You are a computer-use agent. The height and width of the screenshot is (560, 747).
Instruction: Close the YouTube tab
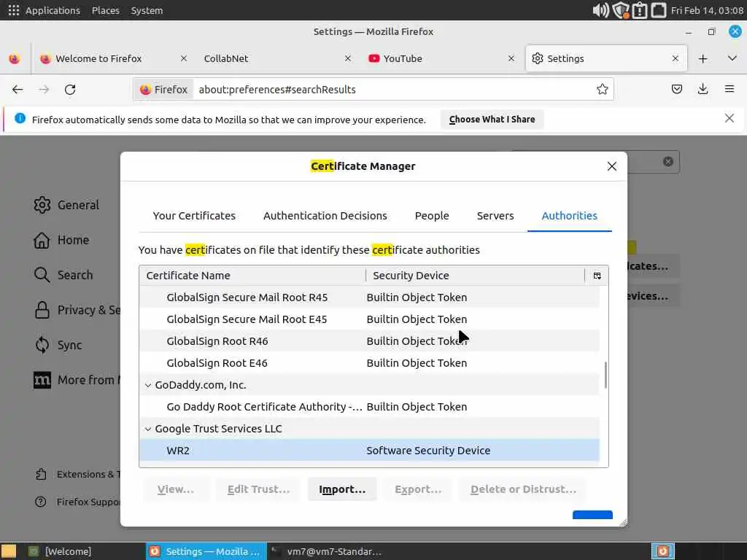(x=511, y=58)
